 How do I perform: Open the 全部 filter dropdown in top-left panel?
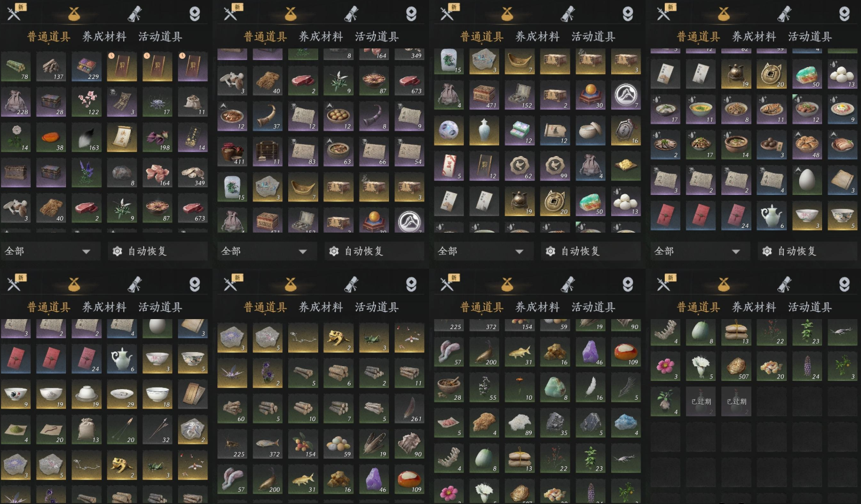(48, 251)
